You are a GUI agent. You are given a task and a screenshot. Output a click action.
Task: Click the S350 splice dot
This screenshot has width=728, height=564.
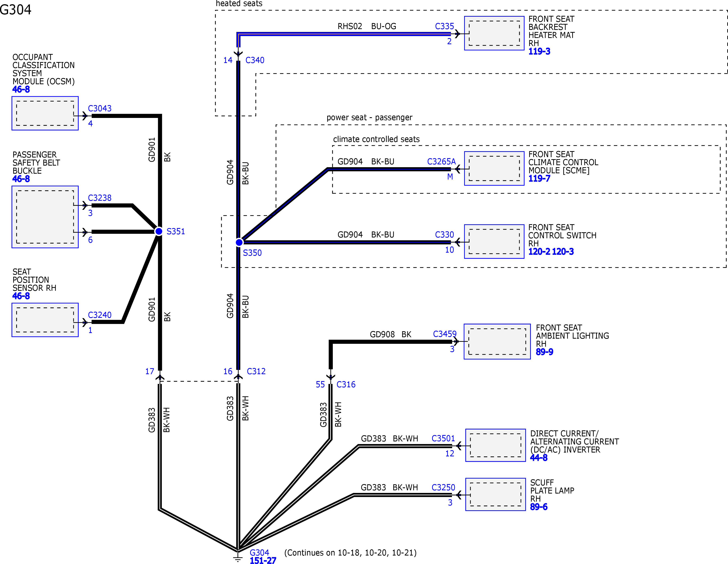click(x=239, y=242)
